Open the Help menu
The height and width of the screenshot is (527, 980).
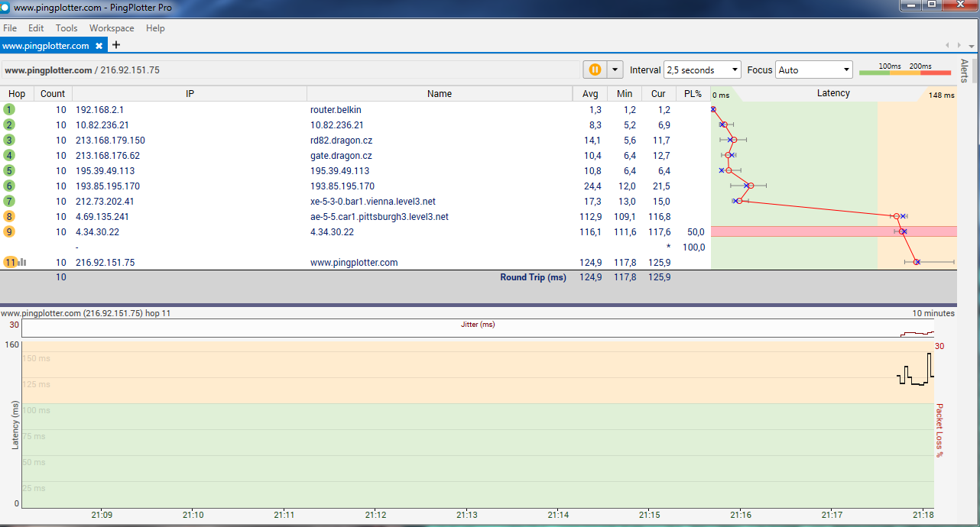(155, 28)
